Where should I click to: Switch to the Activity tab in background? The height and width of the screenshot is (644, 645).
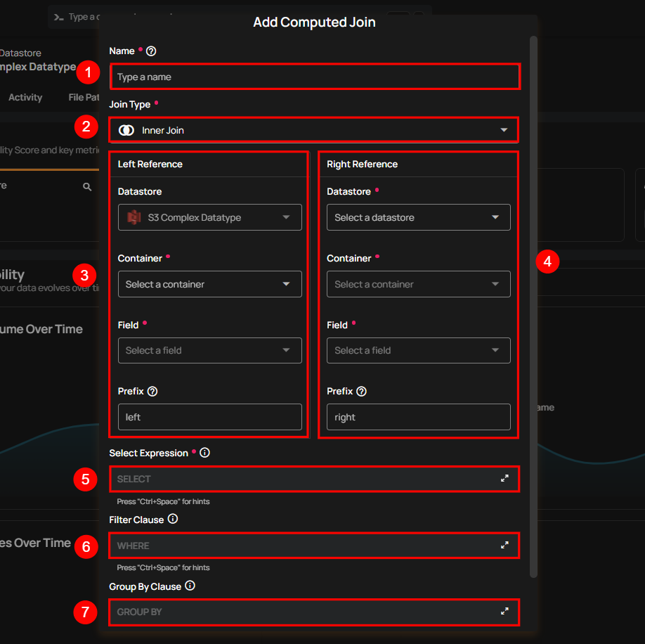25,98
